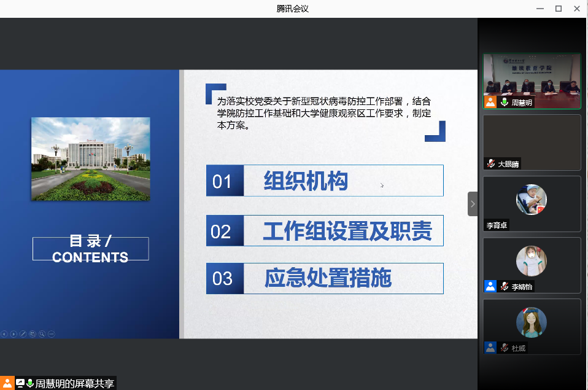
Task: Click the see all slides icon
Action: coord(33,334)
